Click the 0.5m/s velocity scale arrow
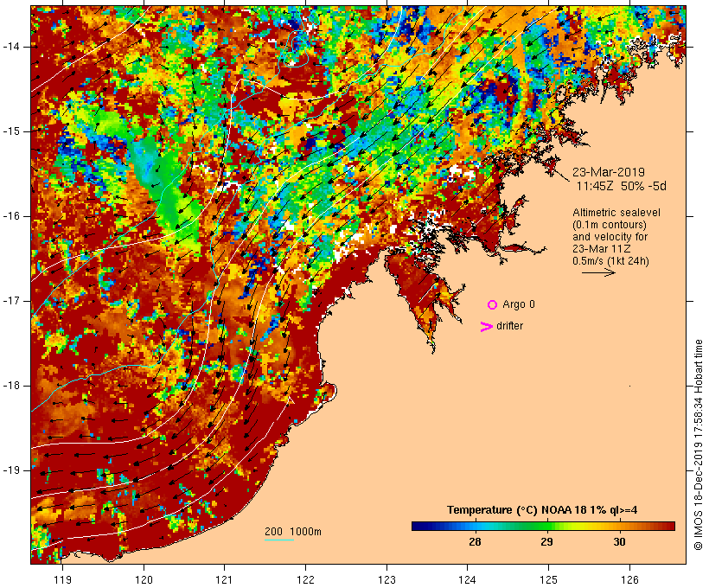This screenshot has width=709, height=588. tap(598, 272)
